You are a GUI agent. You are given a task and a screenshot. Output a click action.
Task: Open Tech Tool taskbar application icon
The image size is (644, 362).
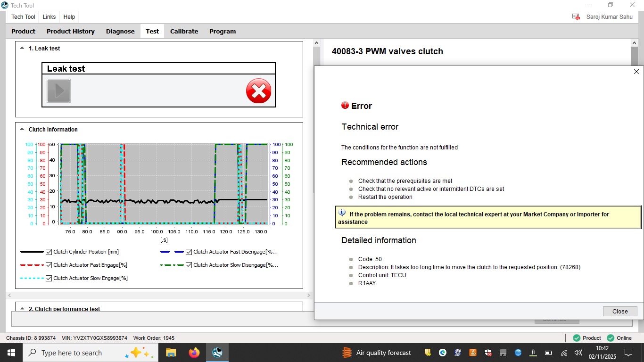pyautogui.click(x=217, y=353)
